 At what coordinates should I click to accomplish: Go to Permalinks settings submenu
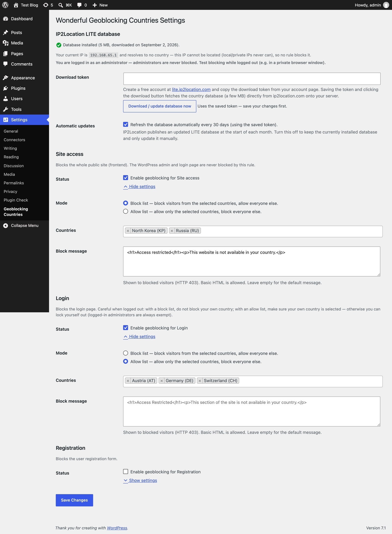[14, 183]
